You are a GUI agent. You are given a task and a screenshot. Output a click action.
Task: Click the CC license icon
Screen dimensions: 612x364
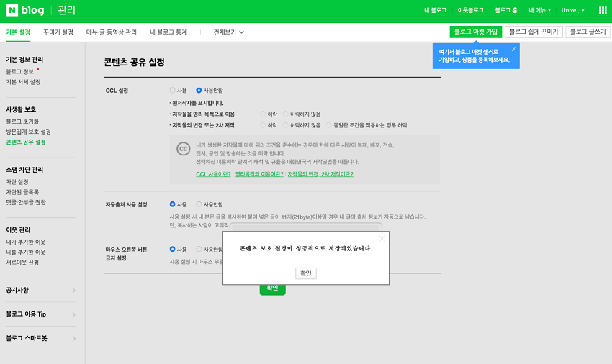click(183, 149)
